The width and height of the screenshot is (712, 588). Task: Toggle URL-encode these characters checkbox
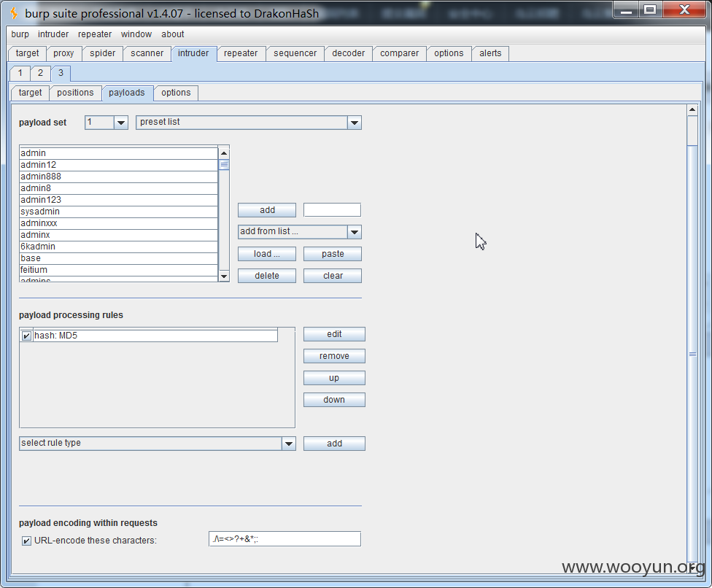(x=26, y=541)
